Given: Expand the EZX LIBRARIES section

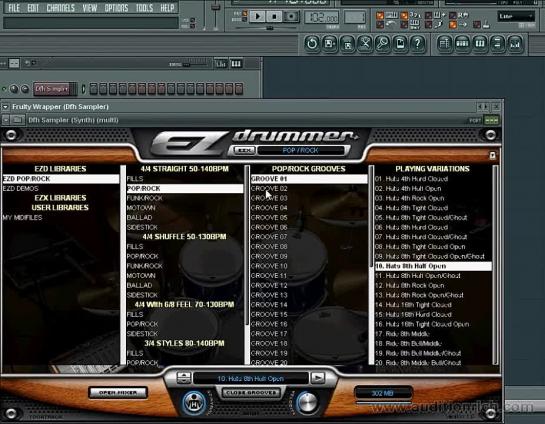Looking at the screenshot, I should (x=60, y=198).
